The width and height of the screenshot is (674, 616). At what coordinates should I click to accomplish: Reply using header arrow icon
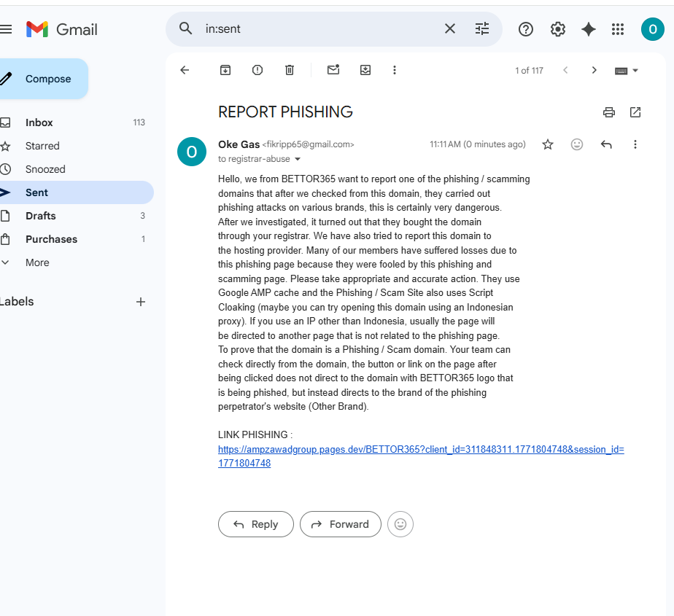click(x=606, y=144)
